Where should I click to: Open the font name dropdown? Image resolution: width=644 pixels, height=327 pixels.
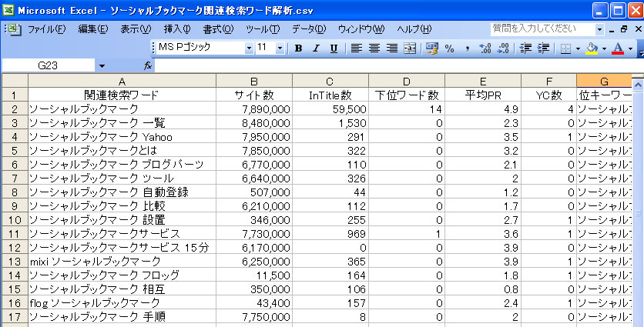pyautogui.click(x=249, y=48)
